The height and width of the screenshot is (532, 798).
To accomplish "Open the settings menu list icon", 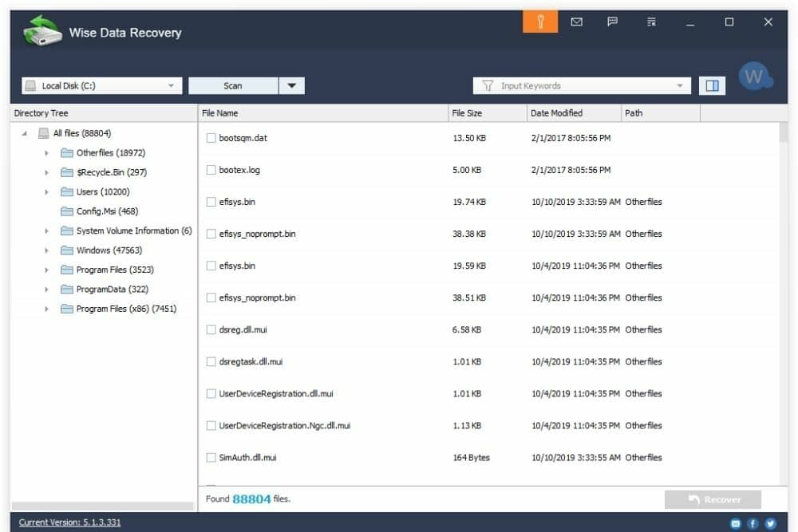I will [651, 22].
